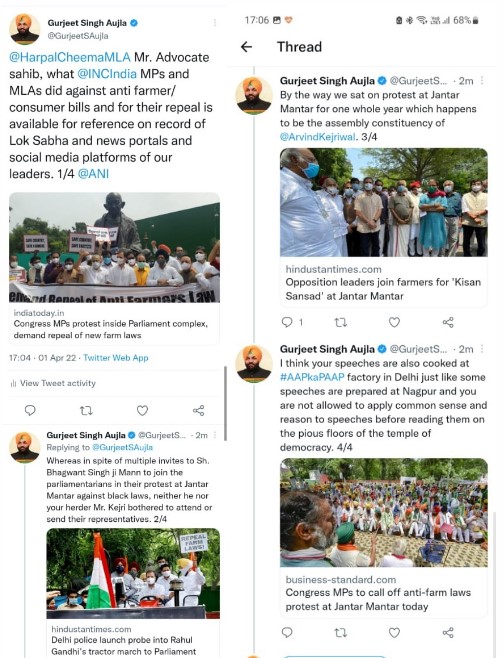This screenshot has width=503, height=658.
Task: Open more options menu on the 4/4 tweet
Action: pos(482,349)
